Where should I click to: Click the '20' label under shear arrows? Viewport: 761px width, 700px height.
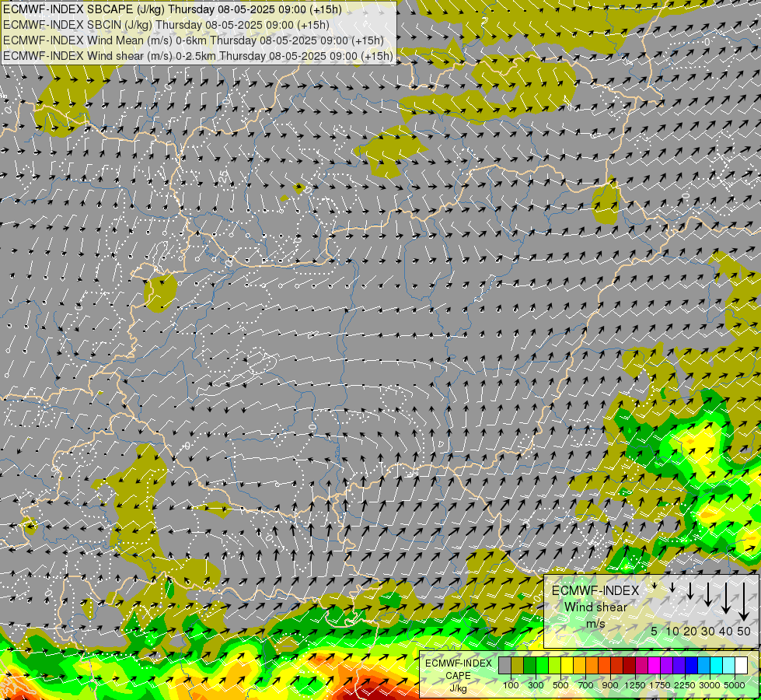pyautogui.click(x=690, y=631)
